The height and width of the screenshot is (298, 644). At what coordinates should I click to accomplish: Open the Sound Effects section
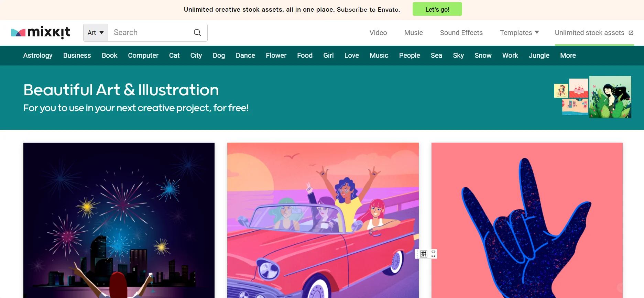(461, 33)
